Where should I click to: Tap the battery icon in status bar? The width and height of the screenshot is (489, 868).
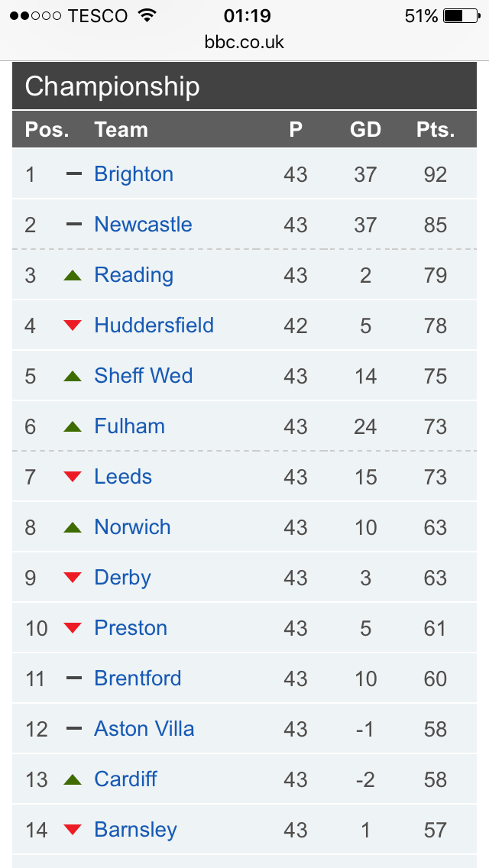click(461, 16)
